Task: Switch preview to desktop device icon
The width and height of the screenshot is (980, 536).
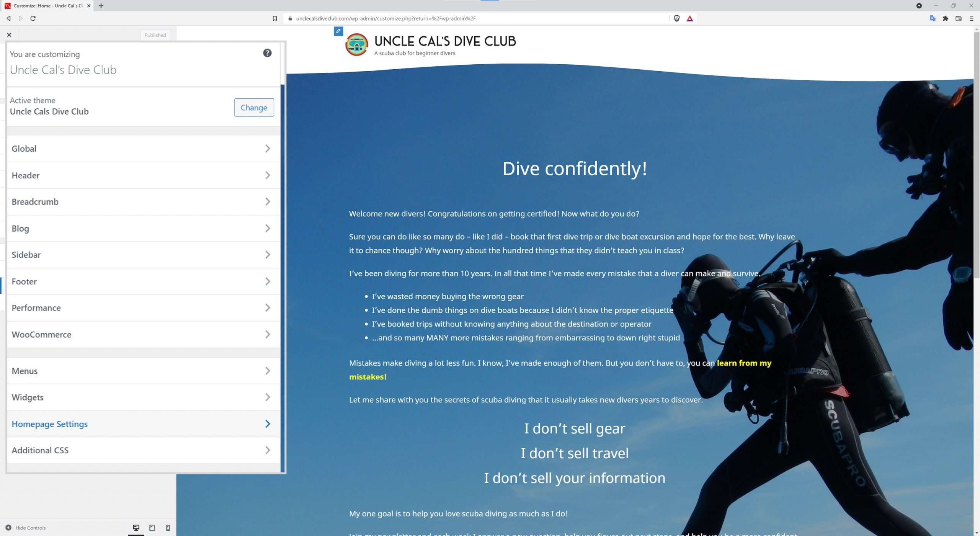Action: (136, 528)
